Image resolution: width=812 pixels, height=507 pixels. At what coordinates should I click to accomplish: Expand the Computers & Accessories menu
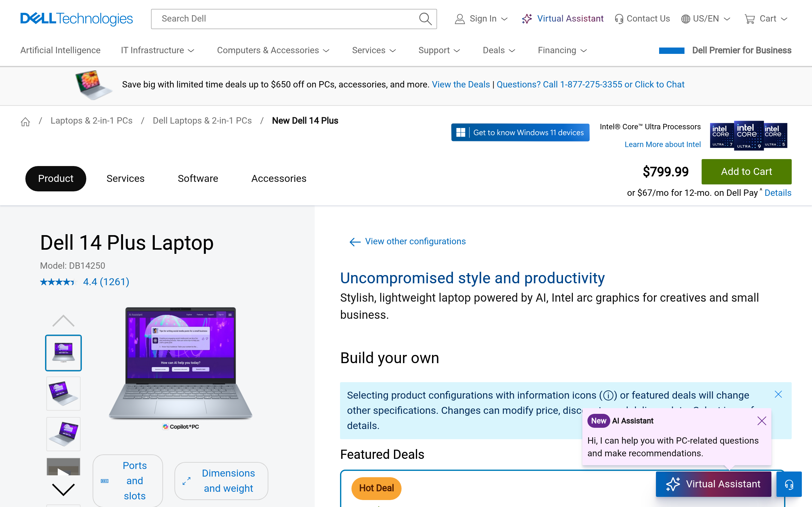(x=273, y=50)
